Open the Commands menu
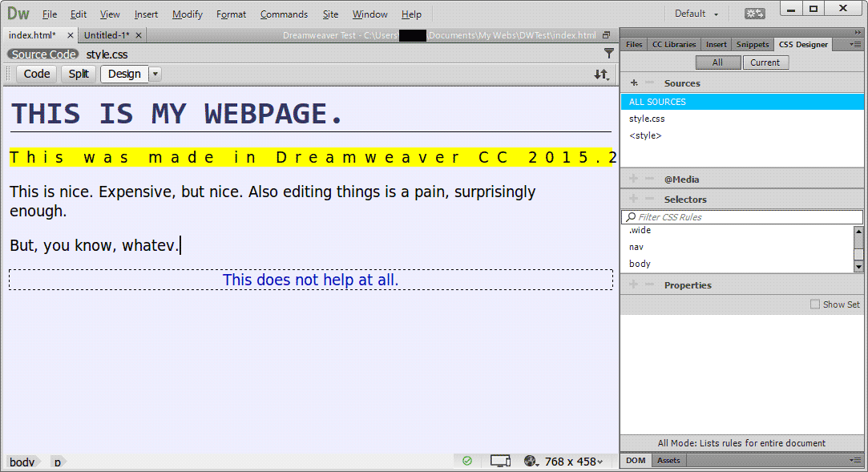The width and height of the screenshot is (868, 472). [284, 14]
